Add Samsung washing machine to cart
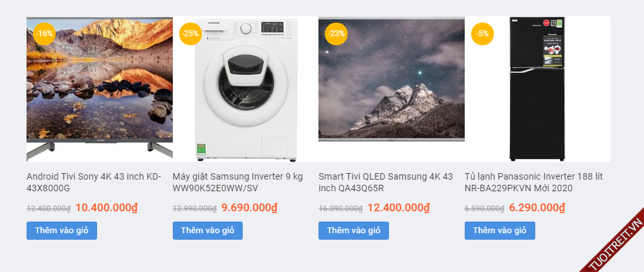Image resolution: width=644 pixels, height=272 pixels. [x=208, y=231]
